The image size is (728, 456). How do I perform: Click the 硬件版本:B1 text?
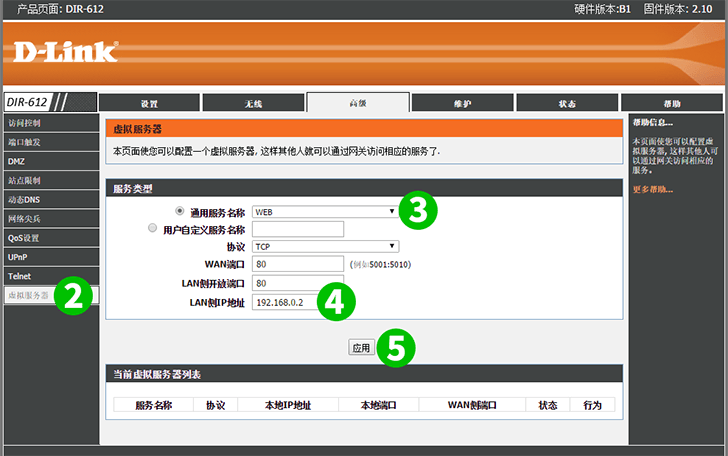[x=602, y=9]
